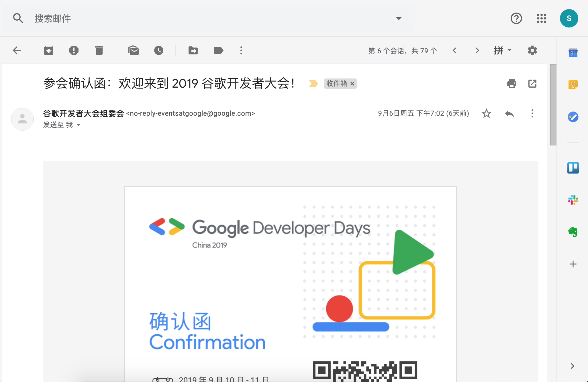This screenshot has width=588, height=382.
Task: Archive this email conversation
Action: point(49,51)
